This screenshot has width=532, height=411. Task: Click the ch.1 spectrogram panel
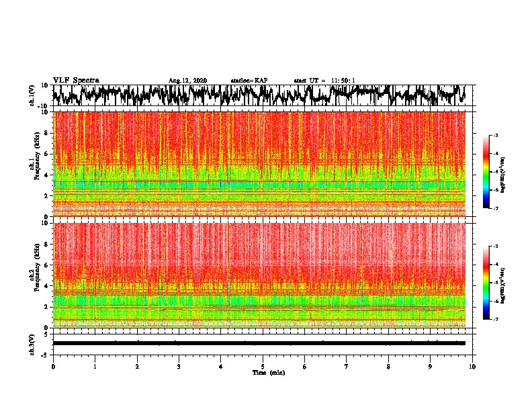[x=259, y=164]
